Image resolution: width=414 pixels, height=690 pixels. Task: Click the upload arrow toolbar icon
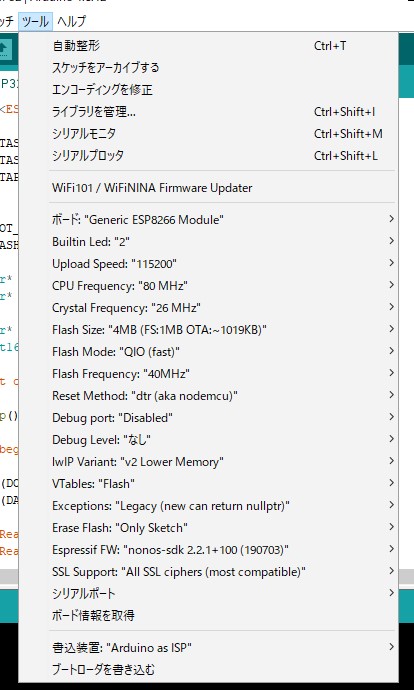click(x=4, y=48)
